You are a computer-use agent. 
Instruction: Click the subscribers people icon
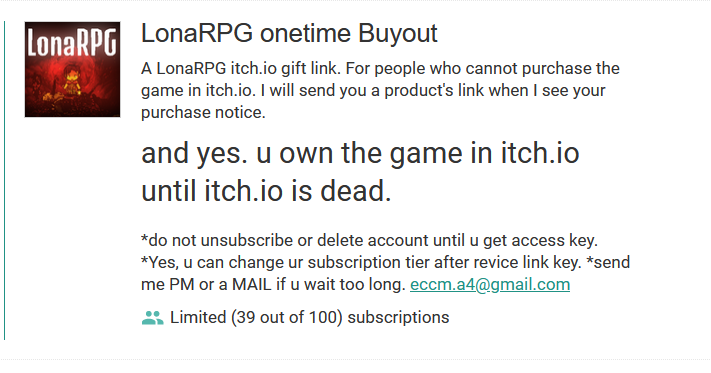coord(152,318)
